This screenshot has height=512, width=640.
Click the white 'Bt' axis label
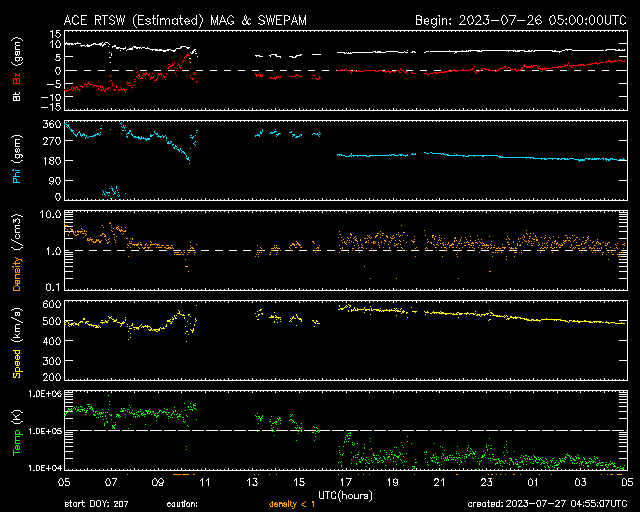coord(17,96)
